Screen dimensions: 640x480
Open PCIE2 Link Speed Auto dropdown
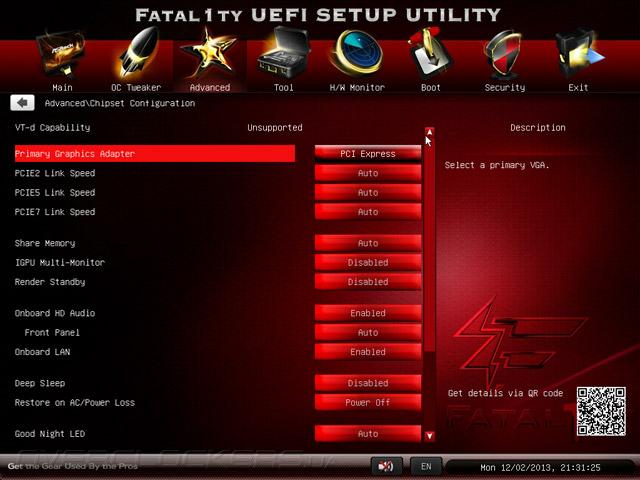(x=368, y=173)
